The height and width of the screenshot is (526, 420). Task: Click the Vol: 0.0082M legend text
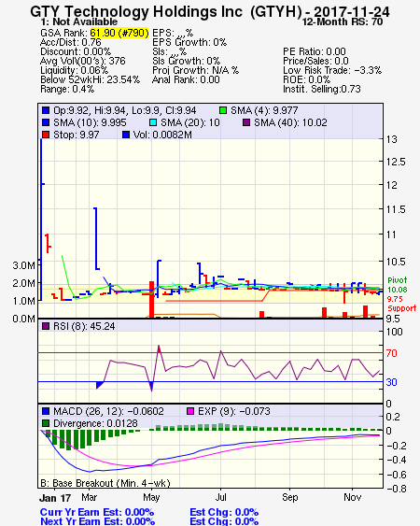[162, 135]
